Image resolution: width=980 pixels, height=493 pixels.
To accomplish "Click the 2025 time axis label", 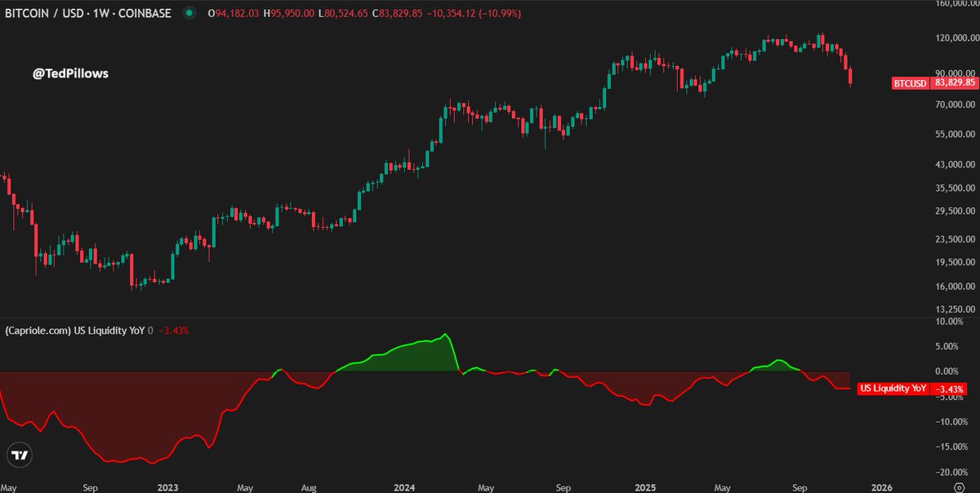I will click(645, 486).
